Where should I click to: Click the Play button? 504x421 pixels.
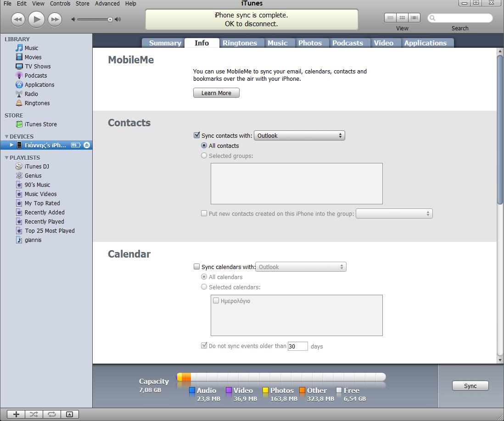[x=36, y=19]
